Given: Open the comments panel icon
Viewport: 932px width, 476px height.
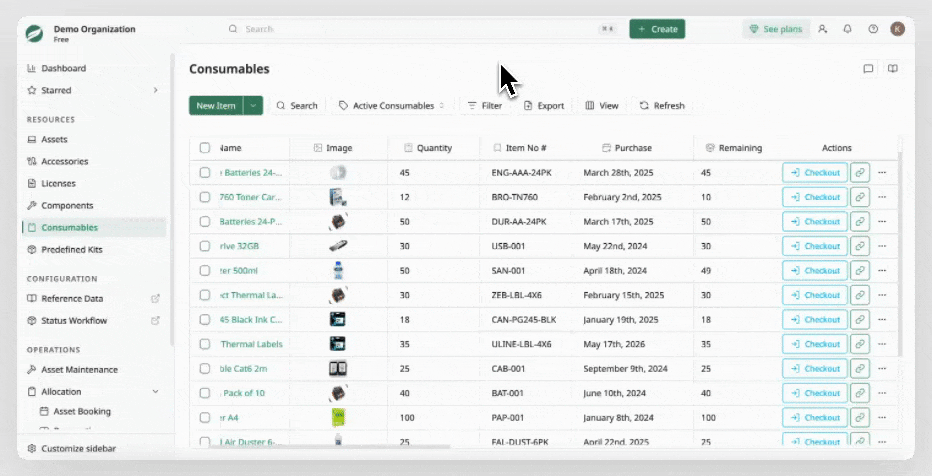Looking at the screenshot, I should (868, 69).
